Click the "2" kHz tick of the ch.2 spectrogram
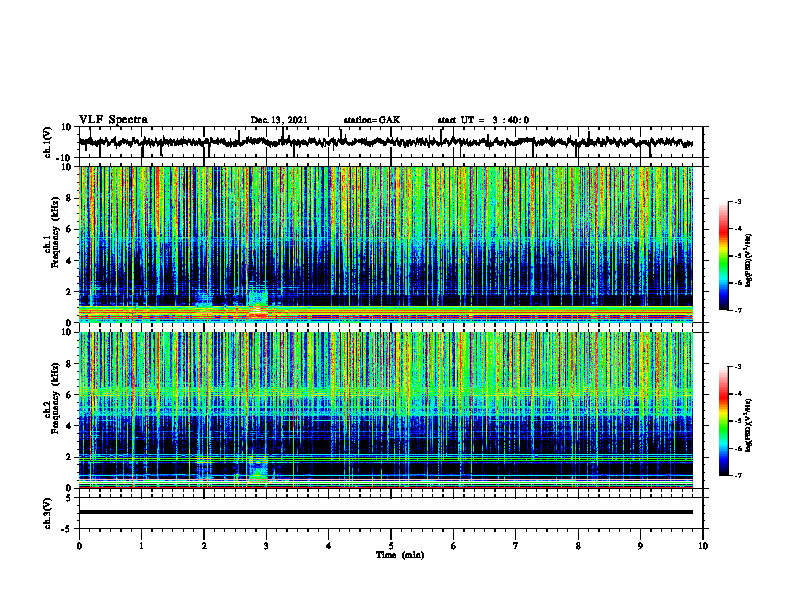 (x=69, y=457)
